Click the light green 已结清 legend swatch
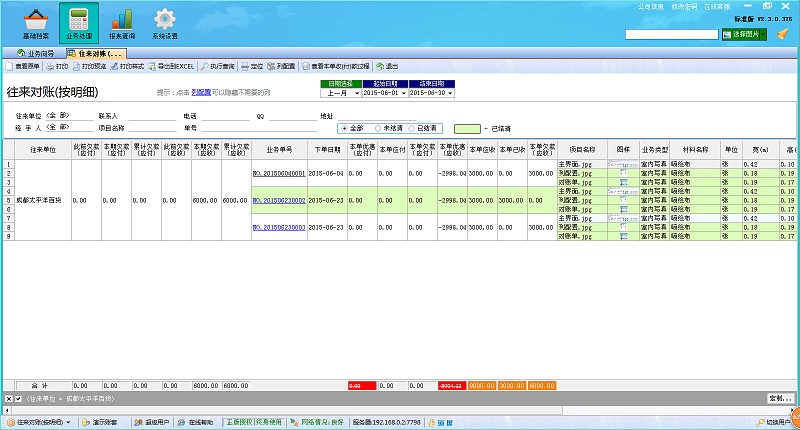This screenshot has height=430, width=800. pos(466,128)
